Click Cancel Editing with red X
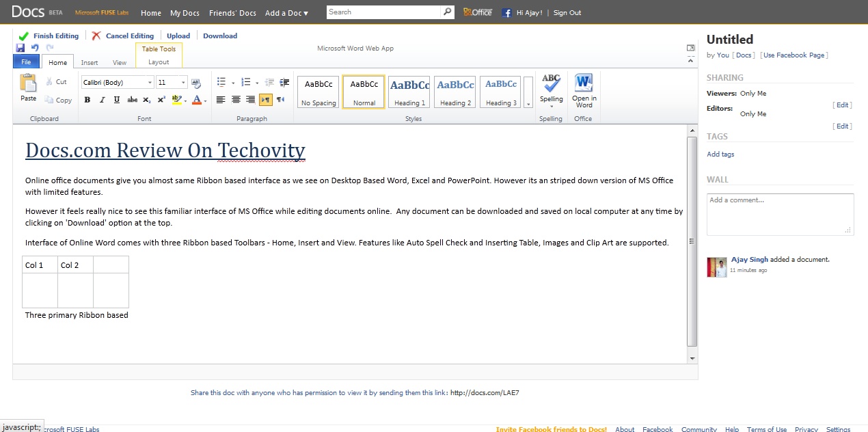 click(x=123, y=36)
